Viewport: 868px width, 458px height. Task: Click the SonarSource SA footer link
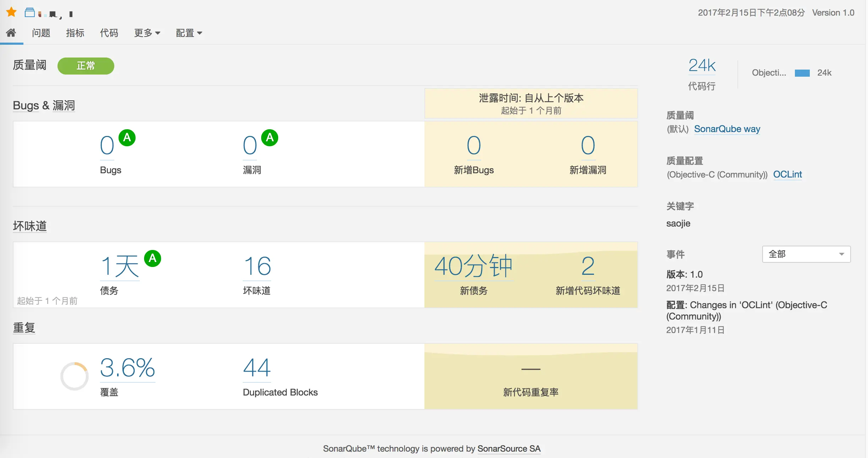pos(509,449)
